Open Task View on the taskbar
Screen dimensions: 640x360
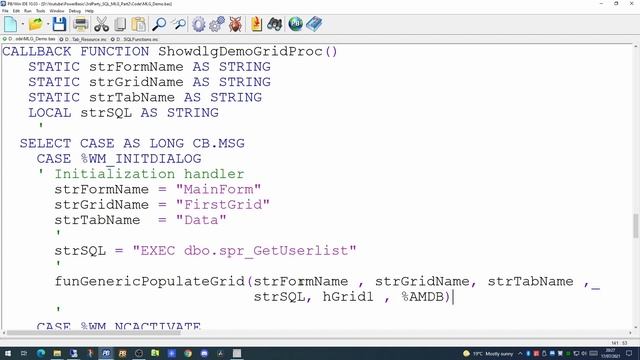point(24,353)
